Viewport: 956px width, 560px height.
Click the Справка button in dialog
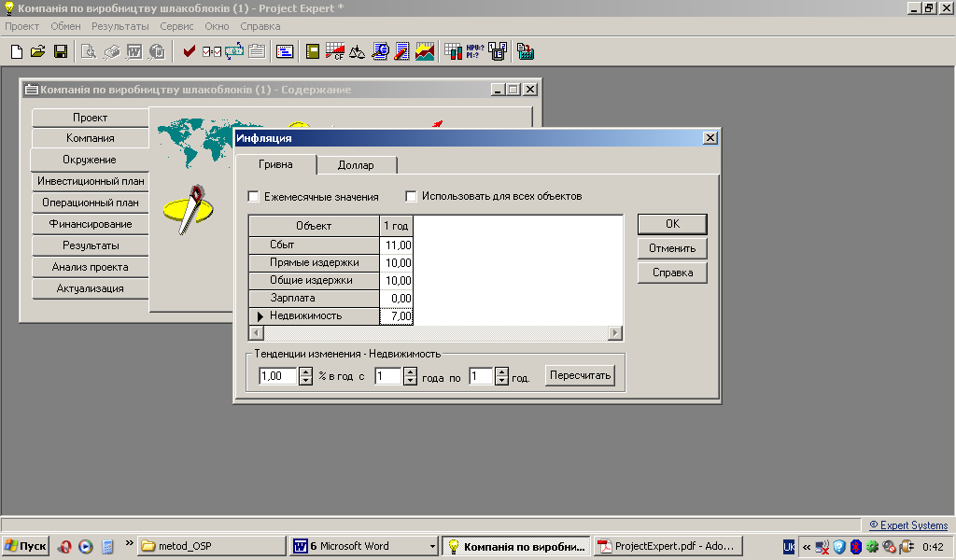pyautogui.click(x=672, y=273)
